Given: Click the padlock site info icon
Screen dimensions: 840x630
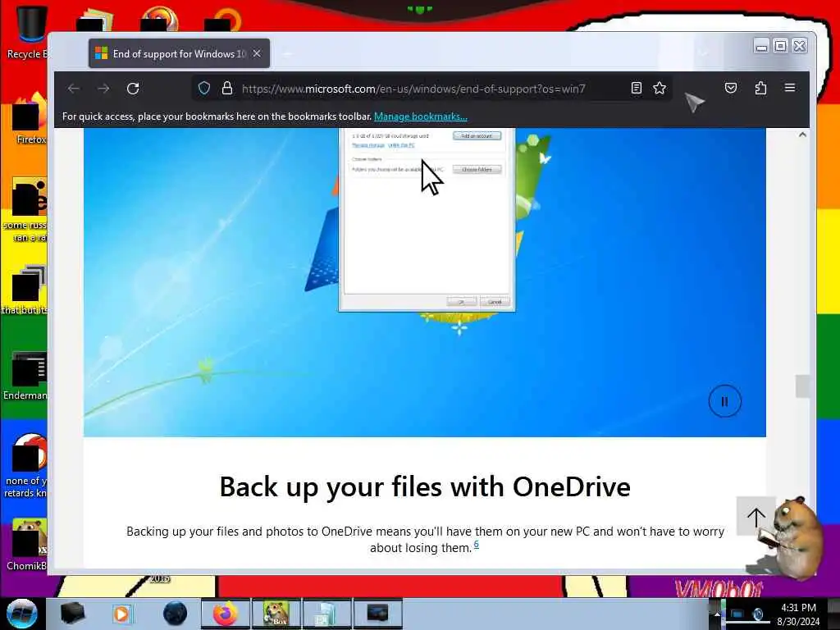Looking at the screenshot, I should pos(227,89).
